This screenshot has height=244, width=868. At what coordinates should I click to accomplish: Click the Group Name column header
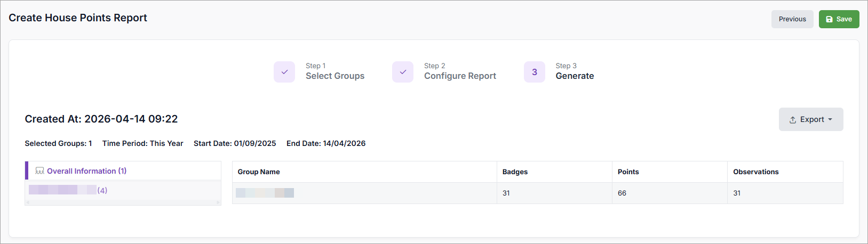[259, 172]
